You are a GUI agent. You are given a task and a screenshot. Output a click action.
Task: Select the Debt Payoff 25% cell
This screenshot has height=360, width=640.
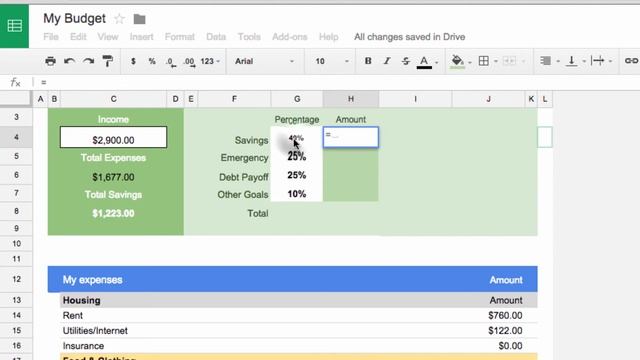pyautogui.click(x=297, y=176)
